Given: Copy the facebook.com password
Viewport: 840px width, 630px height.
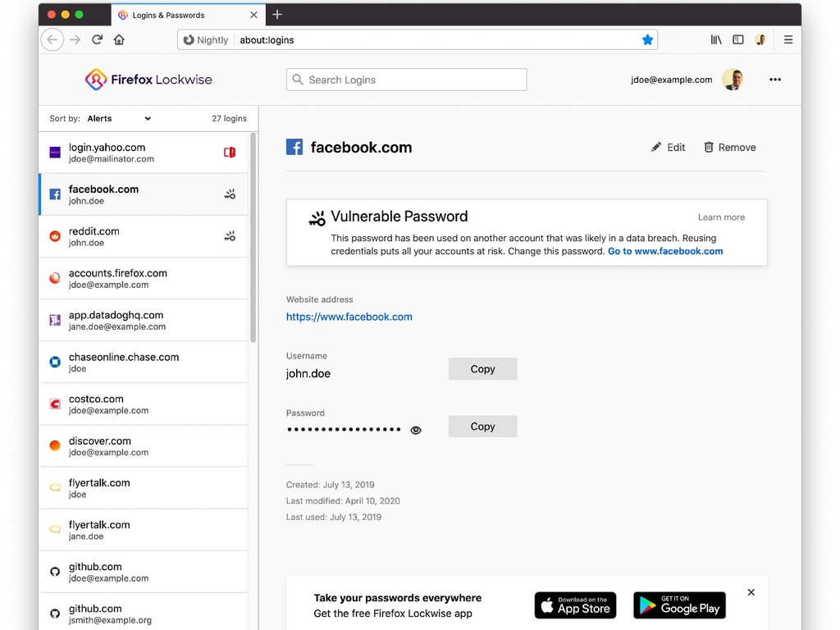Looking at the screenshot, I should coord(482,427).
